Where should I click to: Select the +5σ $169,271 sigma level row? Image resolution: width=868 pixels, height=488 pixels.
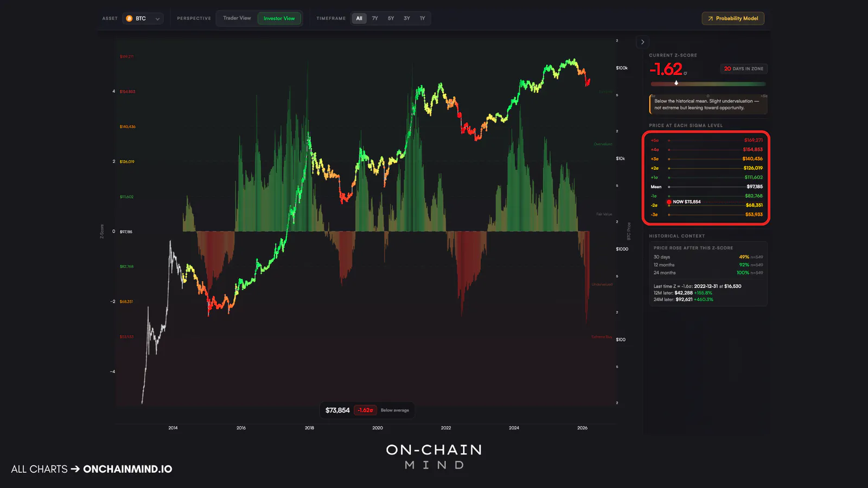pos(706,140)
